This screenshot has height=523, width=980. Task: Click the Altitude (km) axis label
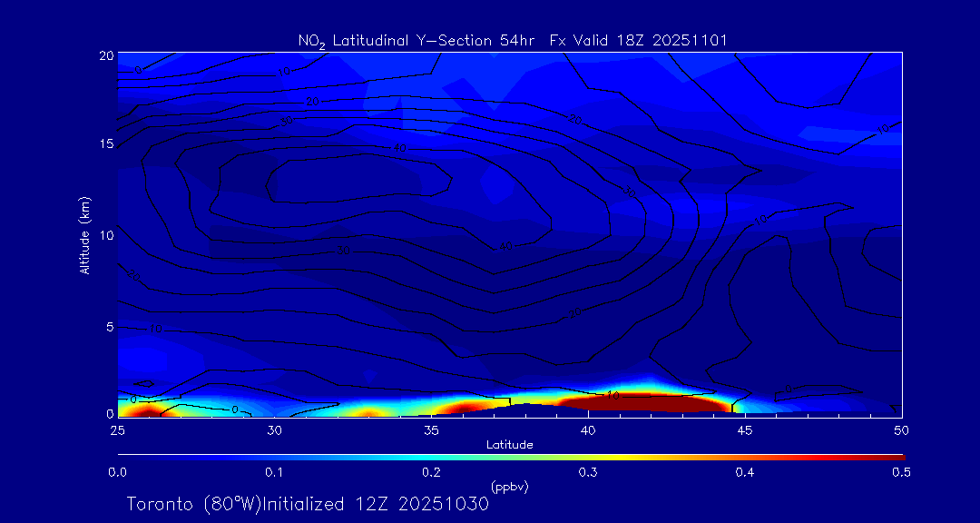tap(85, 234)
